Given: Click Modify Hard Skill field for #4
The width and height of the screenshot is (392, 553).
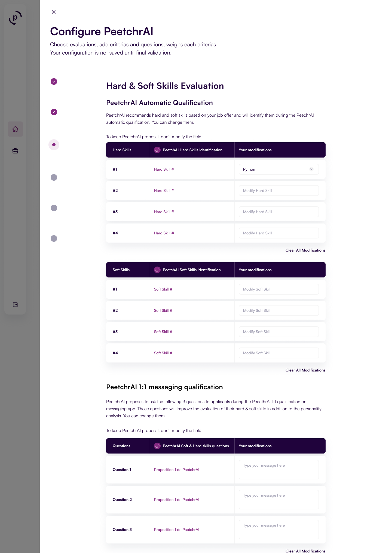Looking at the screenshot, I should (278, 233).
